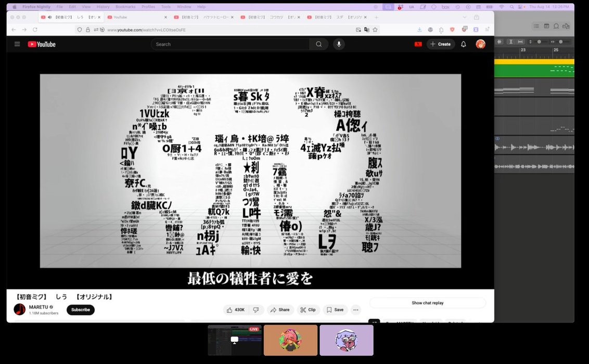Image resolution: width=589 pixels, height=364 pixels.
Task: Open the File menu
Action: click(60, 7)
